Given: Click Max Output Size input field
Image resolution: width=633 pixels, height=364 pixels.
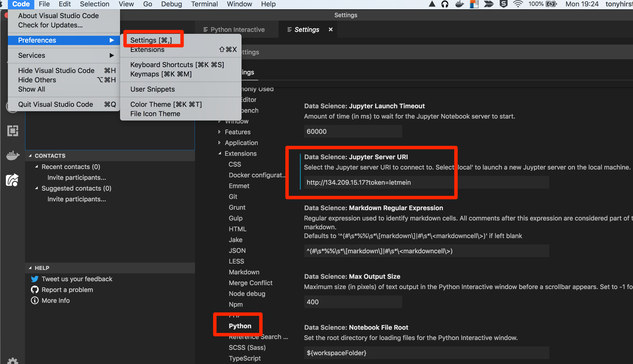Looking at the screenshot, I should pyautogui.click(x=353, y=302).
